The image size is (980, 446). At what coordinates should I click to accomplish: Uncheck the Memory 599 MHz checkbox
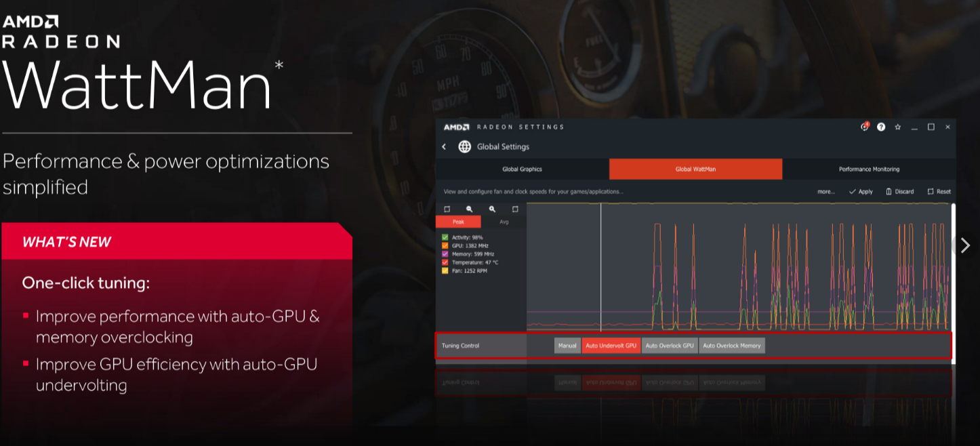pyautogui.click(x=445, y=254)
